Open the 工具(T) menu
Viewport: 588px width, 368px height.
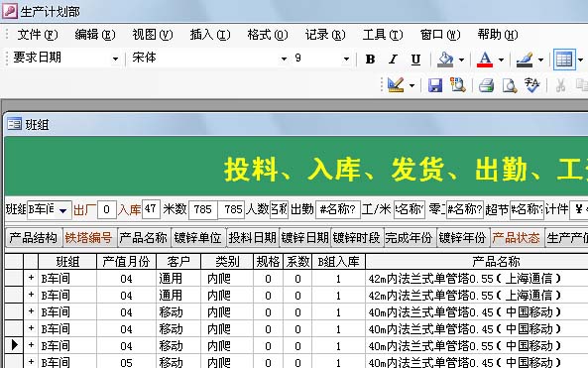[383, 35]
